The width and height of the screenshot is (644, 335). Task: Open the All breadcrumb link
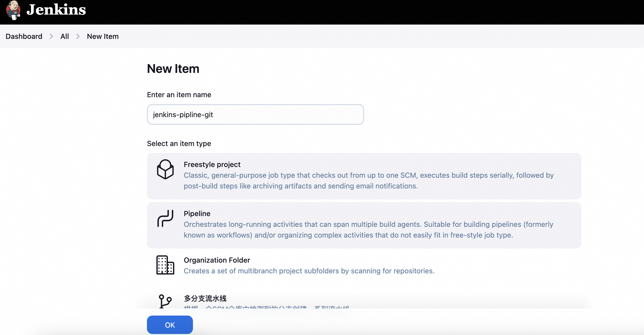point(65,36)
